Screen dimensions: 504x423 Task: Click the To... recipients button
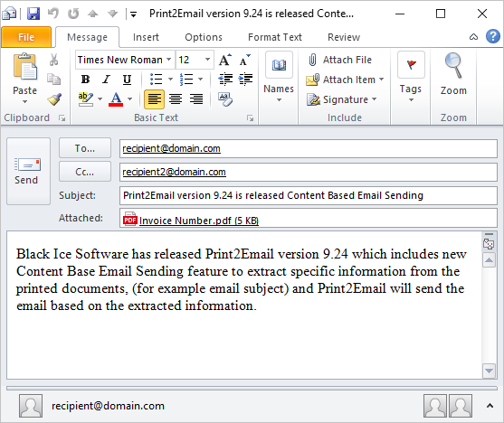(x=85, y=148)
